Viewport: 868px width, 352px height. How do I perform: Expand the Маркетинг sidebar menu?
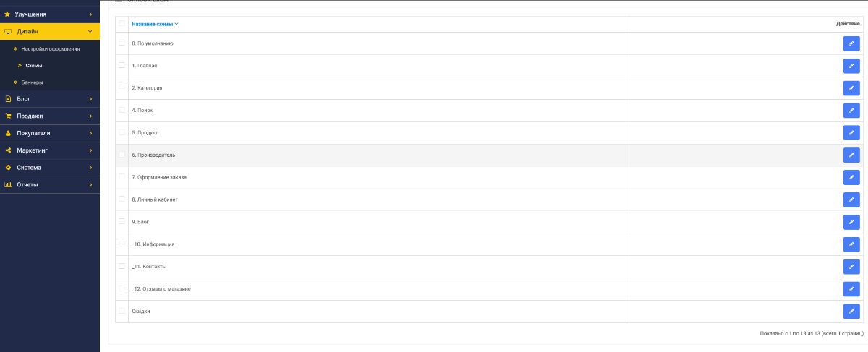pos(49,150)
